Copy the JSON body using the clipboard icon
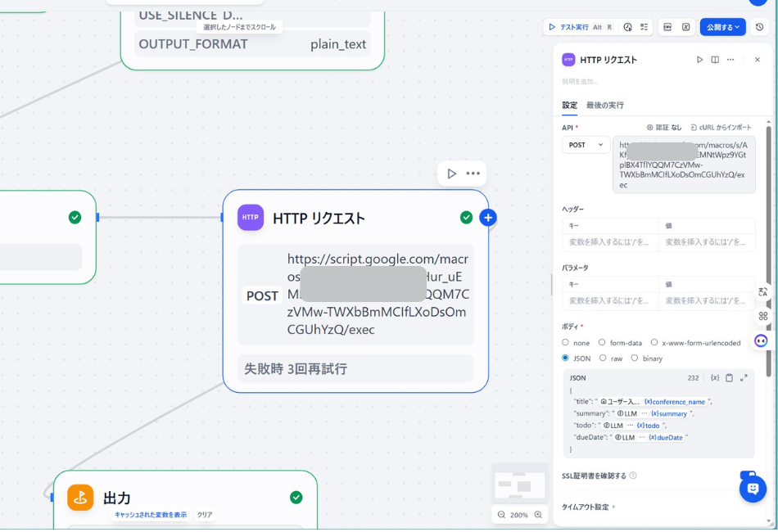Viewport: 778px width, 532px height. (x=729, y=377)
